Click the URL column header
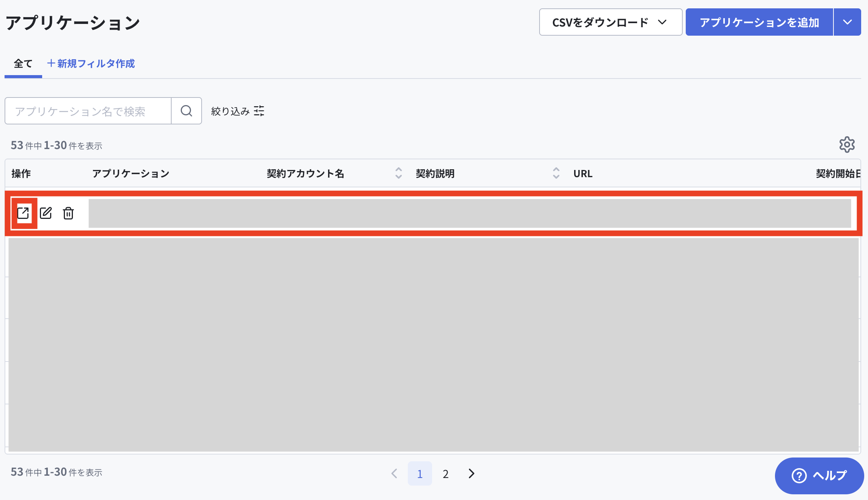Viewport: 868px width, 500px height. 583,173
